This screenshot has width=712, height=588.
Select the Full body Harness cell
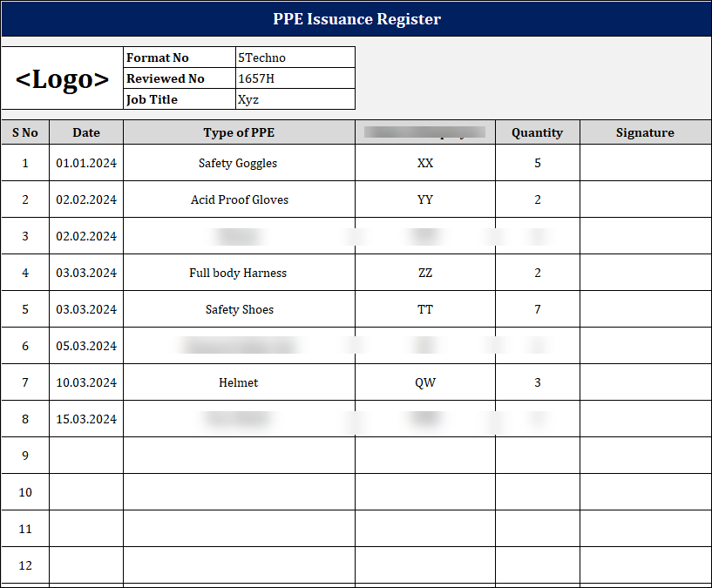(x=239, y=273)
